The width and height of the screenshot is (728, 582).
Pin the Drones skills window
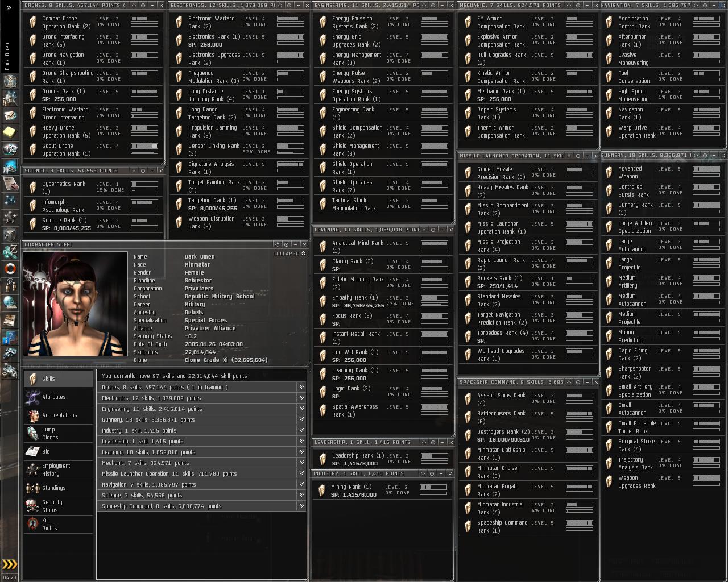[x=134, y=5]
